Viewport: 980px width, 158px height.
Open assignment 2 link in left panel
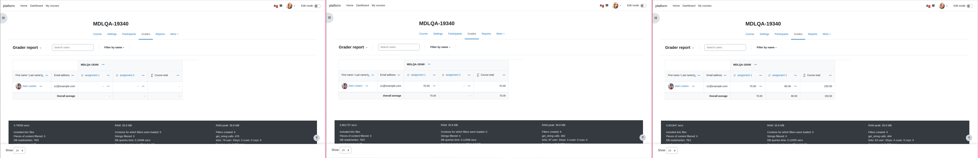pos(127,76)
